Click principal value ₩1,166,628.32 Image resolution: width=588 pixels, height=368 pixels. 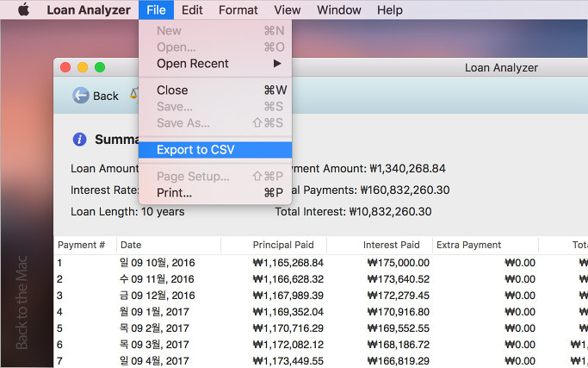click(288, 279)
